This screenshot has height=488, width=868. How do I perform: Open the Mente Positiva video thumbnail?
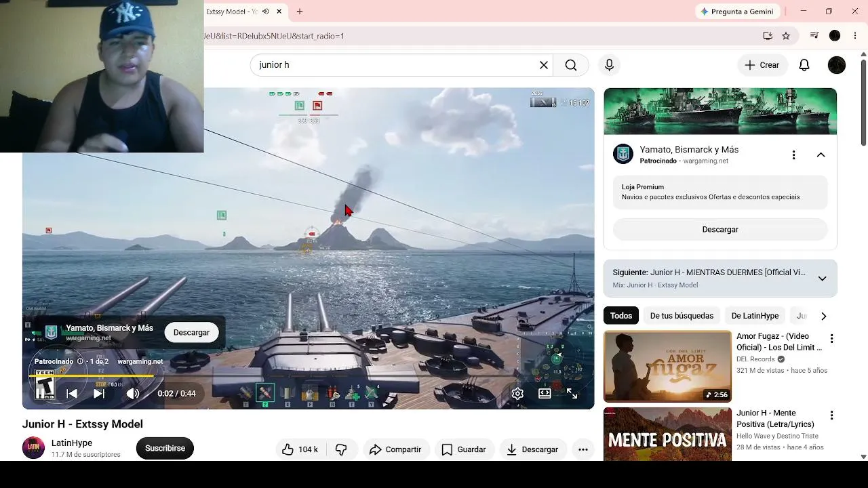[x=667, y=434]
